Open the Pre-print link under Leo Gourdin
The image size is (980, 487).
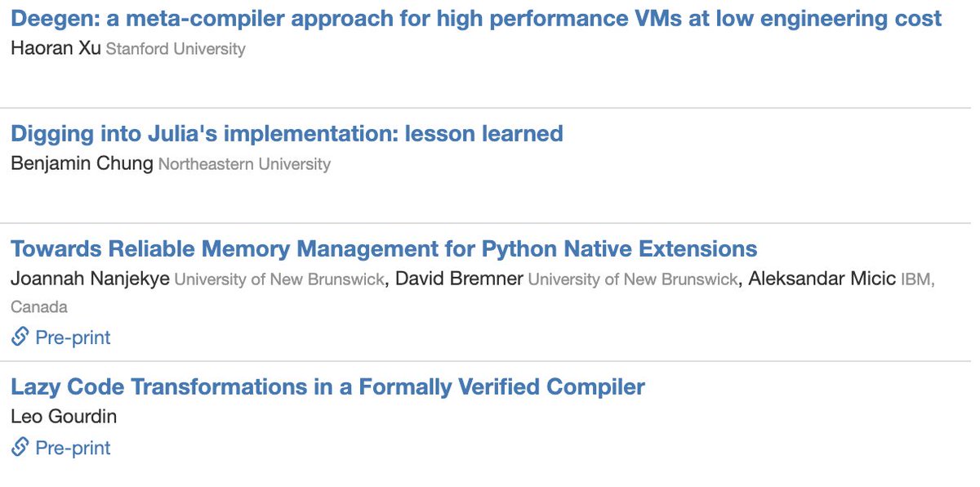[73, 447]
